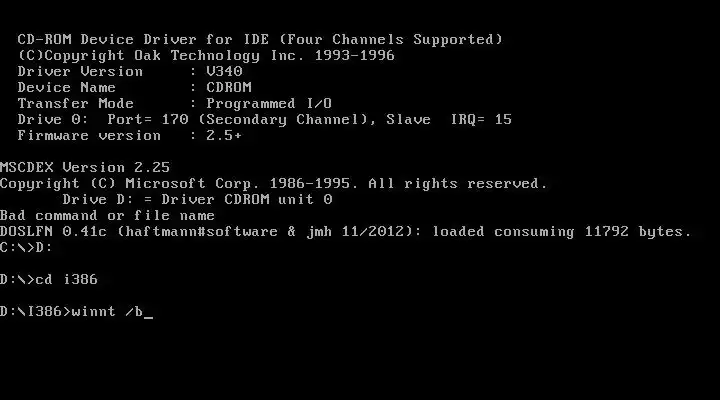Viewport: 720px width, 400px height.
Task: Click the 'winnt /b' typed command
Action: click(x=107, y=312)
